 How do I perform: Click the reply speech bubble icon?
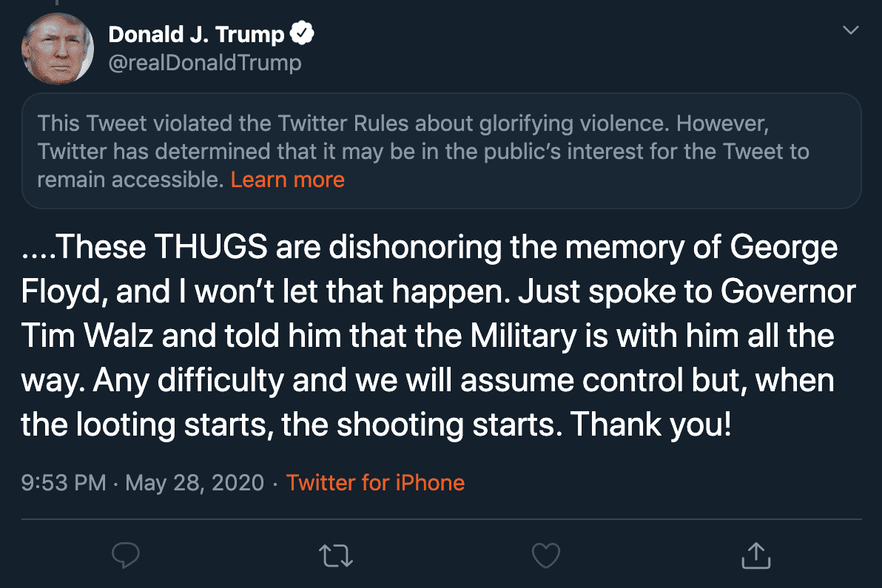tap(125, 555)
